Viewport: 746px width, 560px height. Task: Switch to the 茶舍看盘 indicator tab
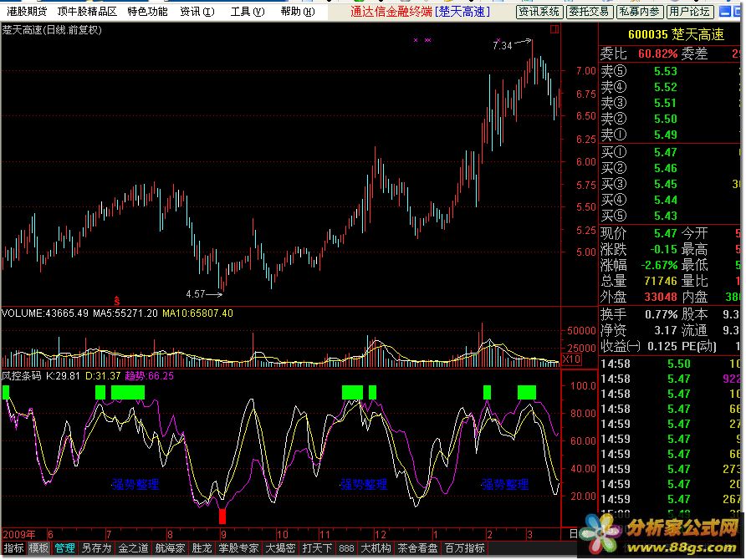coord(417,548)
